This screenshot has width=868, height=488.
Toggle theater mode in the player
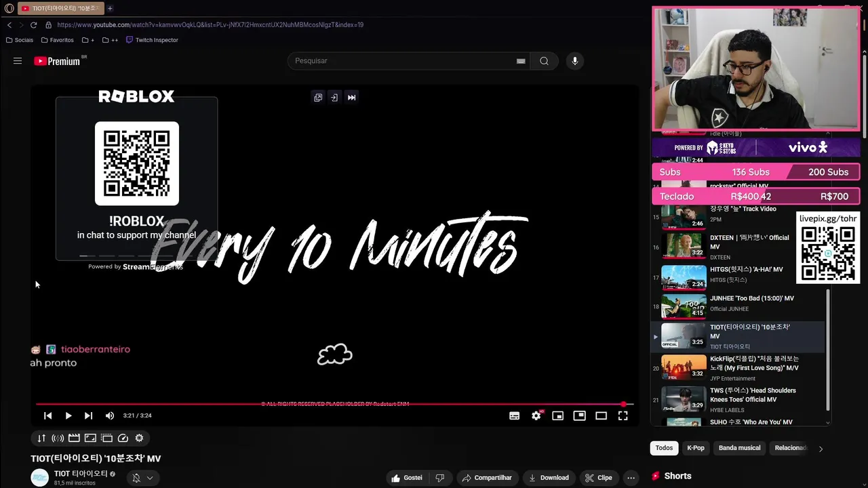[601, 415]
